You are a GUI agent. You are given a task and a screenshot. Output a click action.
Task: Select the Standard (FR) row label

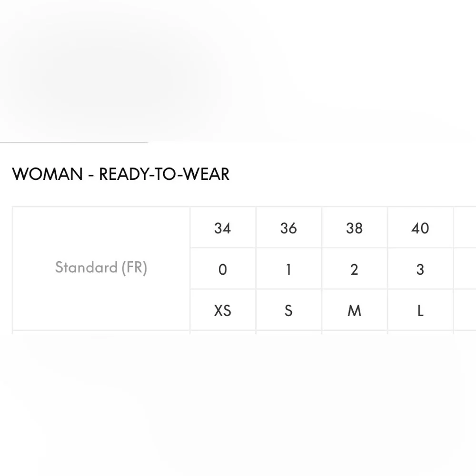[x=101, y=268]
